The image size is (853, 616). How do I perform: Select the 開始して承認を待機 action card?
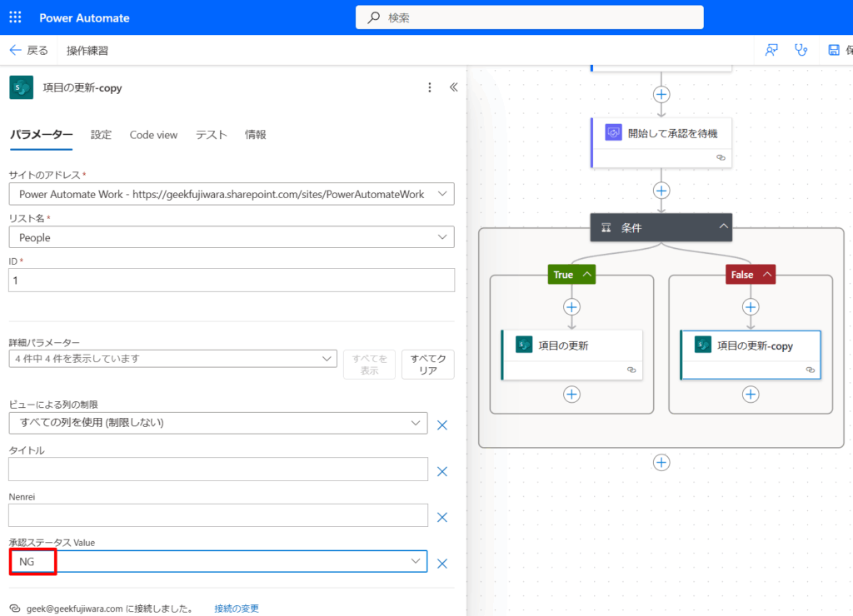click(661, 143)
